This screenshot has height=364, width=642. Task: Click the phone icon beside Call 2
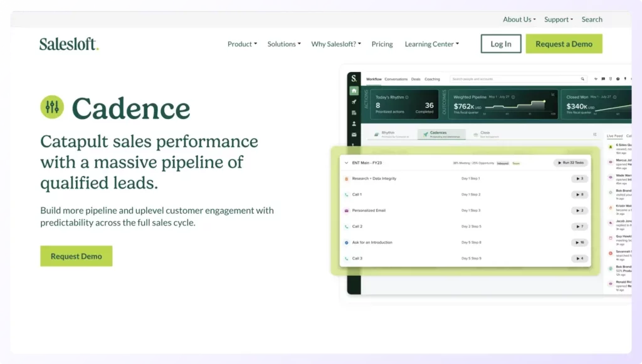coord(346,227)
